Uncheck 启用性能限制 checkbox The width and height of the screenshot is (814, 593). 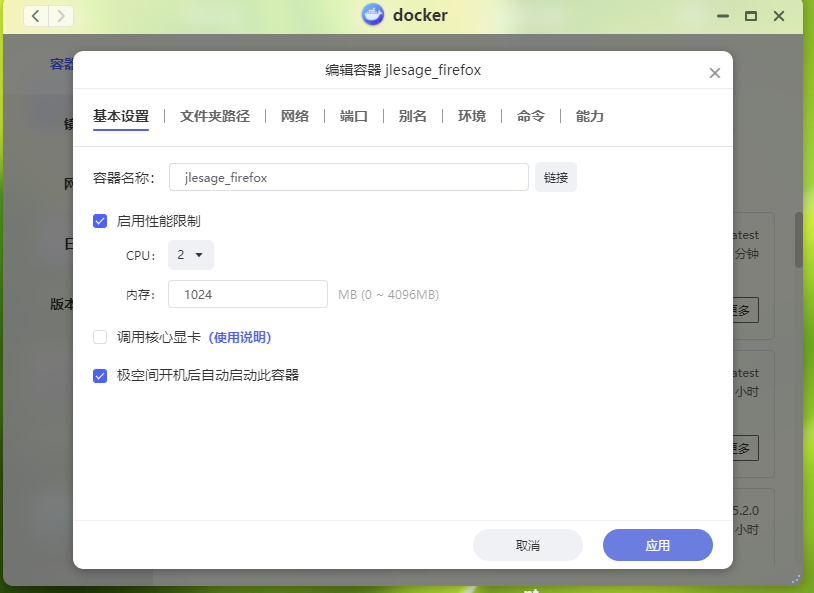click(100, 221)
